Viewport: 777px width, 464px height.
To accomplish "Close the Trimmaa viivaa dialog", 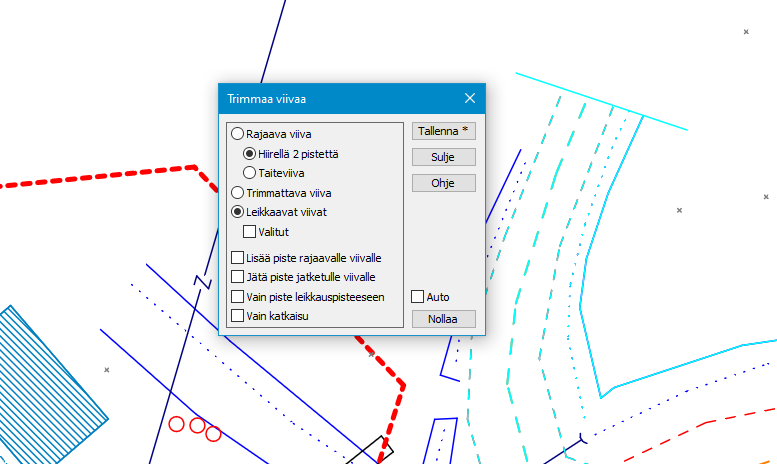I will tap(470, 98).
